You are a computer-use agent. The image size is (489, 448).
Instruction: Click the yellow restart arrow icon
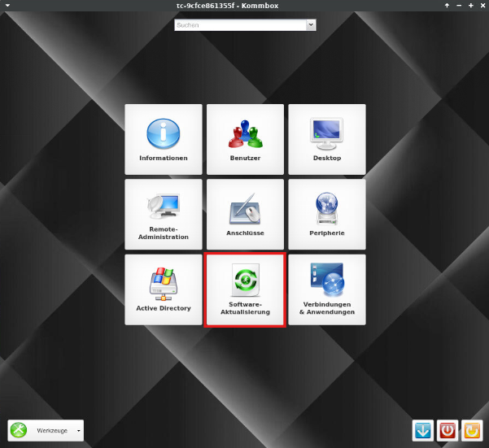472,430
